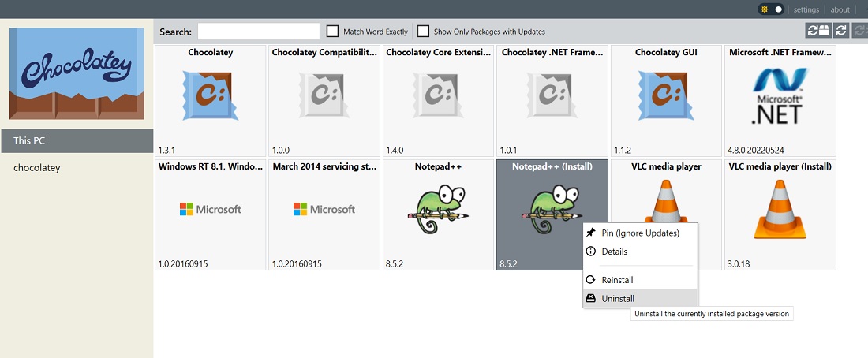The image size is (868, 358).
Task: Toggle the light/dark theme switch
Action: click(771, 9)
